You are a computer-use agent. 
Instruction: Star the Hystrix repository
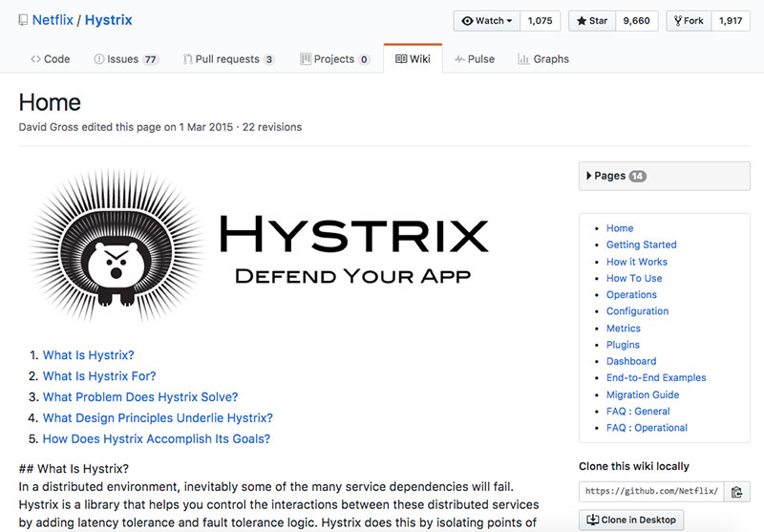coord(592,21)
